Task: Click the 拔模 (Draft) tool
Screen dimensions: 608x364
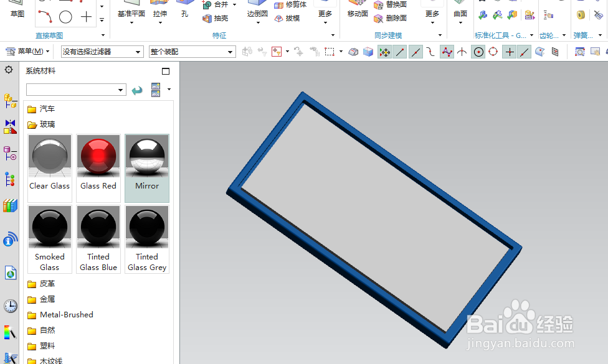Action: (x=287, y=18)
